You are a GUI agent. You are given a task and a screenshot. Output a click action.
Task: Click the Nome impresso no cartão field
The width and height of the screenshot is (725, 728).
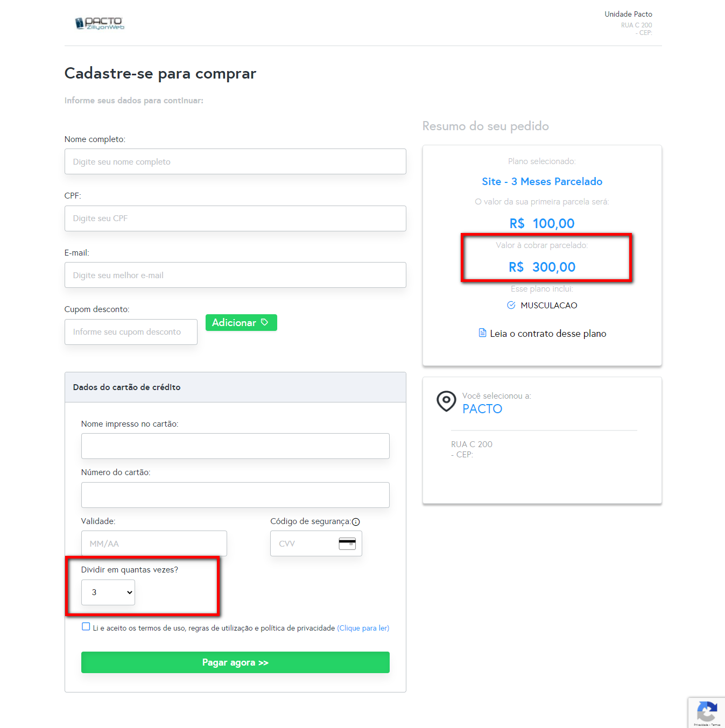click(x=235, y=446)
